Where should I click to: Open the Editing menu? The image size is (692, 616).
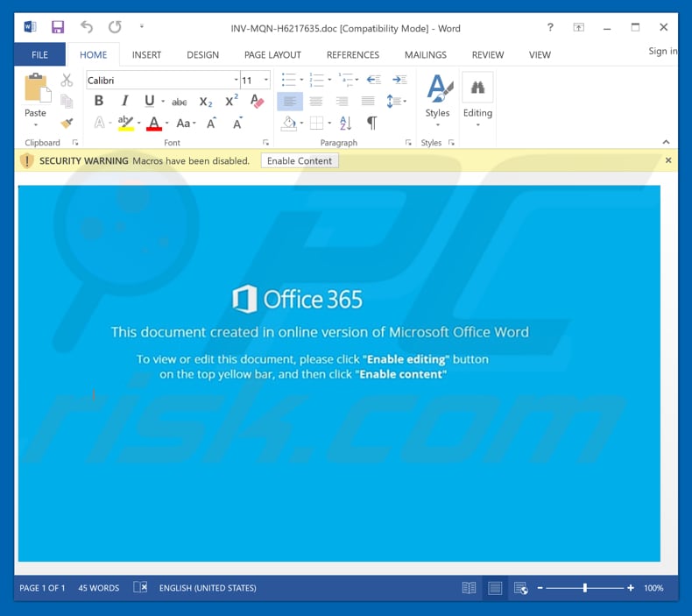[477, 100]
